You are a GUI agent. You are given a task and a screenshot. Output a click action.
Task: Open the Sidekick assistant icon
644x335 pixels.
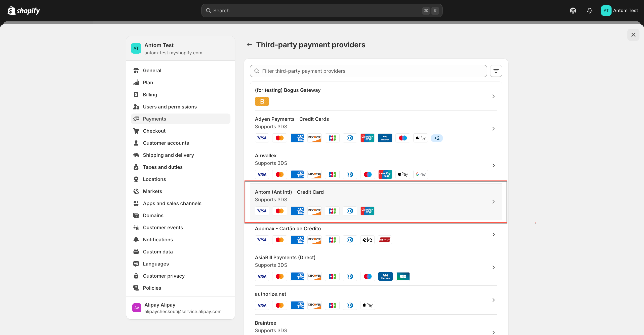[x=573, y=11]
